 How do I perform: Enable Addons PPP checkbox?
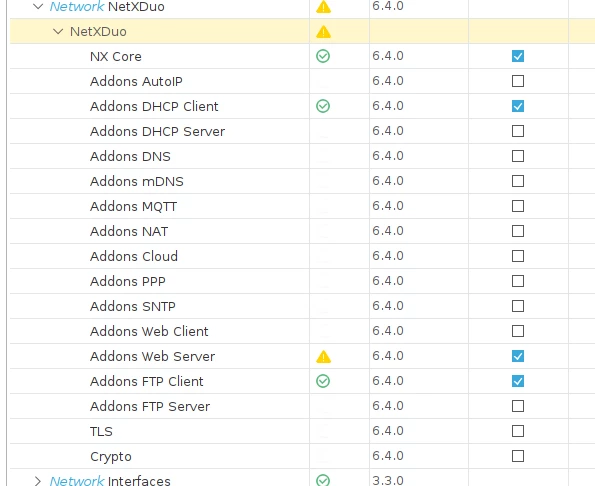(518, 281)
